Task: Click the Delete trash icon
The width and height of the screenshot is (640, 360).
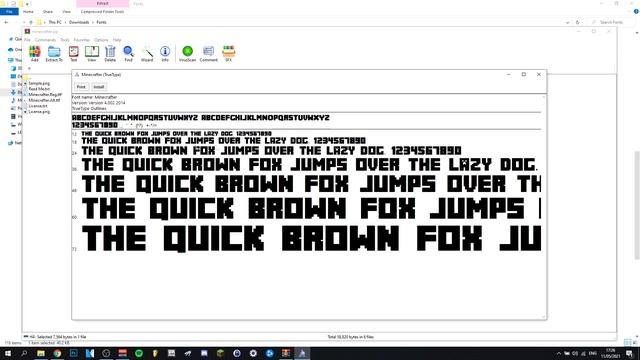Action: [110, 53]
